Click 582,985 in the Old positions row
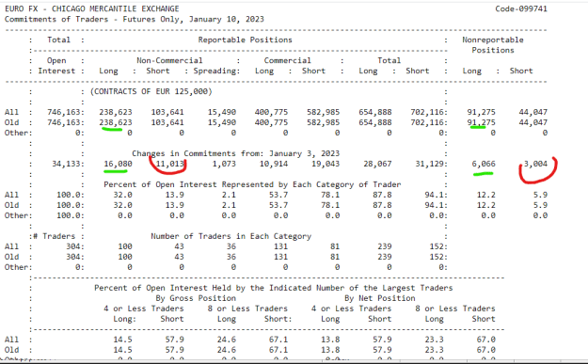The width and height of the screenshot is (588, 364). click(x=323, y=122)
